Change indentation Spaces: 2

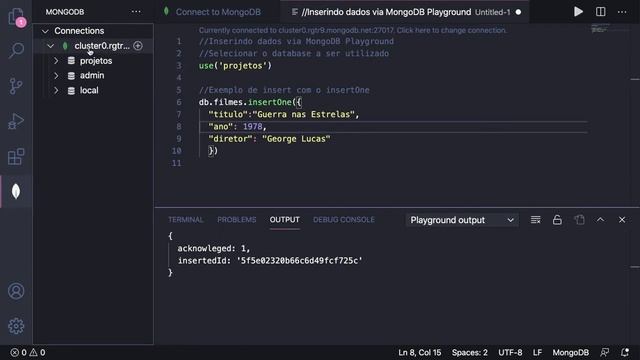[x=469, y=352]
